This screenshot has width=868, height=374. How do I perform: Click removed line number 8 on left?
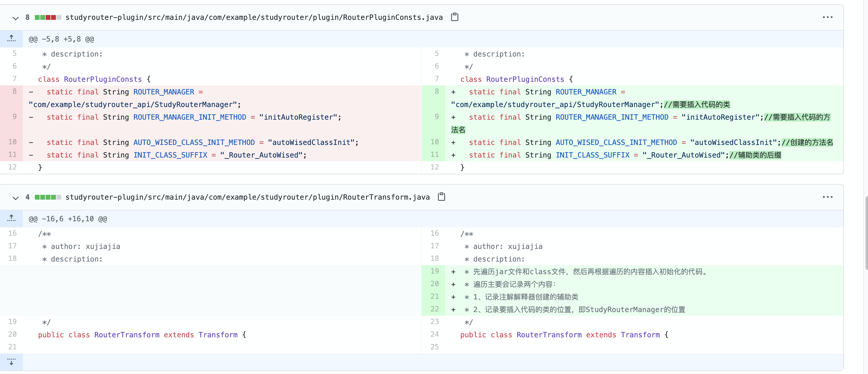click(14, 91)
